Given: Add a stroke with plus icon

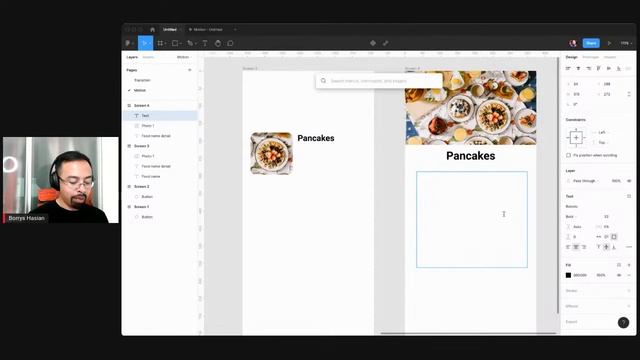Looking at the screenshot, I should [x=629, y=291].
